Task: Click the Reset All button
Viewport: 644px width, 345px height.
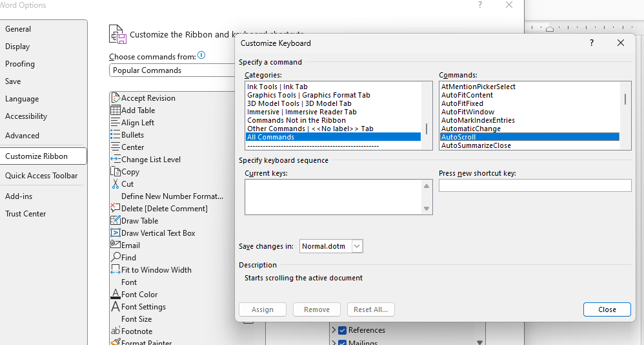Action: pos(371,309)
